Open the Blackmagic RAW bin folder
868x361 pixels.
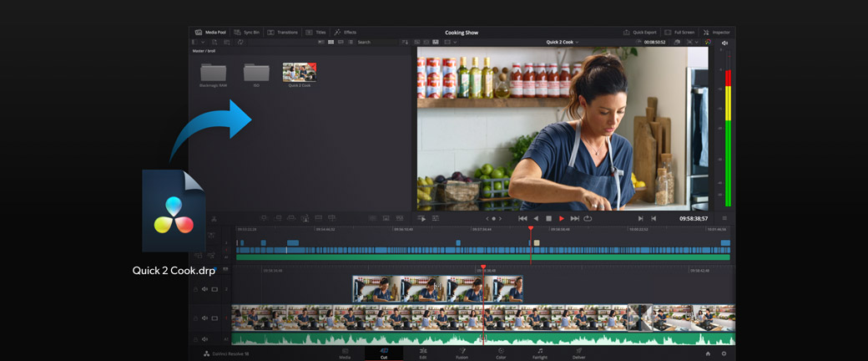pos(213,74)
